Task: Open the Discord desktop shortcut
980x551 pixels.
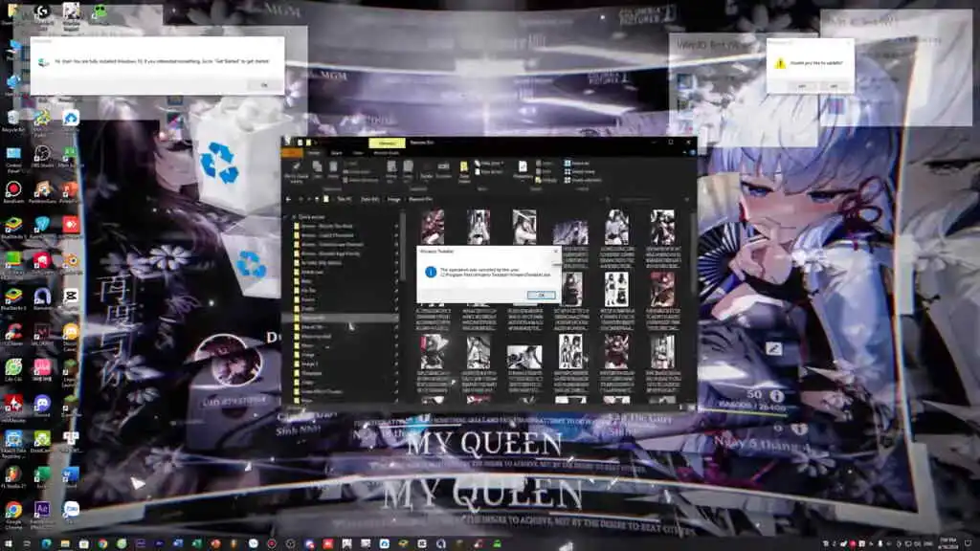Action: (x=43, y=405)
